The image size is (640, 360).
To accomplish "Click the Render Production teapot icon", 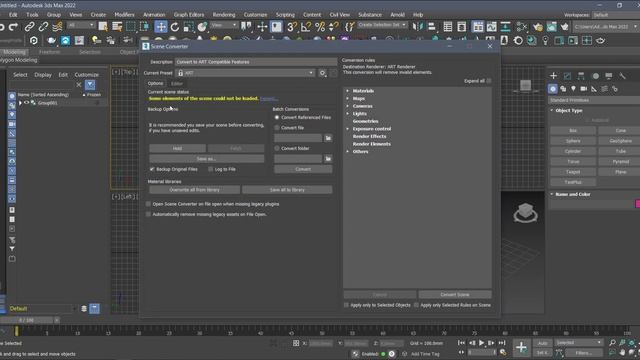I will 565,27.
